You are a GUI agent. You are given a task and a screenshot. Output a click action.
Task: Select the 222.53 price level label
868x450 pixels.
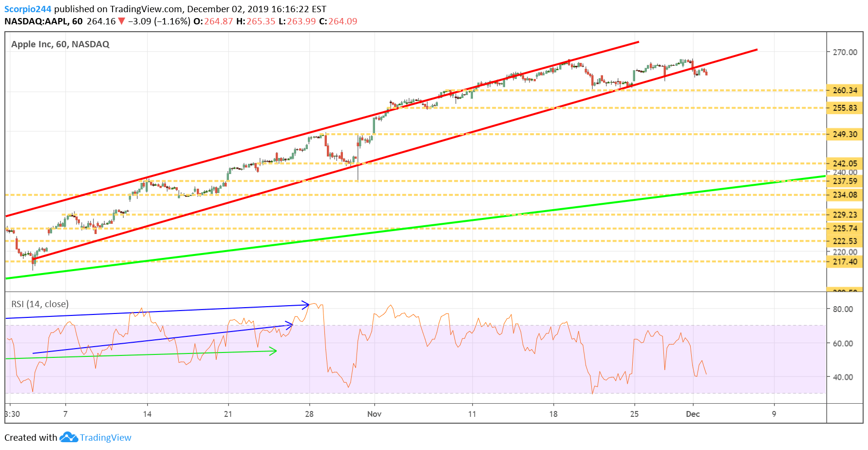tap(845, 241)
